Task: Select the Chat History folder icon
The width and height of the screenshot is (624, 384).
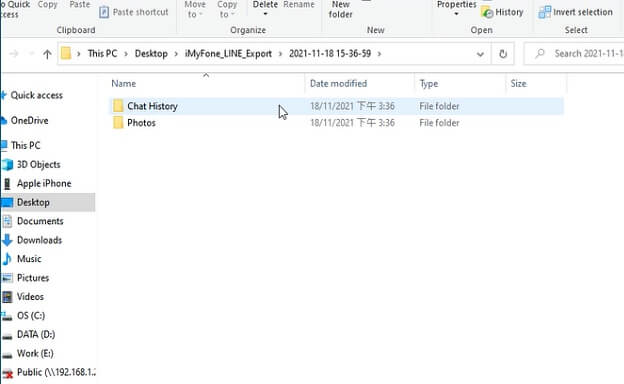Action: pos(118,106)
